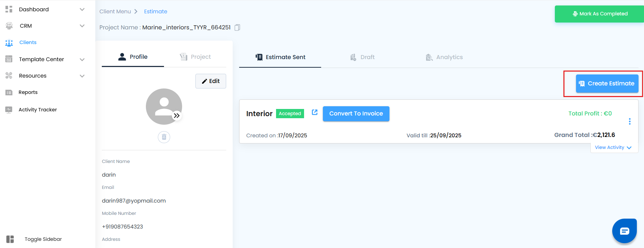Delete the profile photo with the trash icon

[164, 137]
